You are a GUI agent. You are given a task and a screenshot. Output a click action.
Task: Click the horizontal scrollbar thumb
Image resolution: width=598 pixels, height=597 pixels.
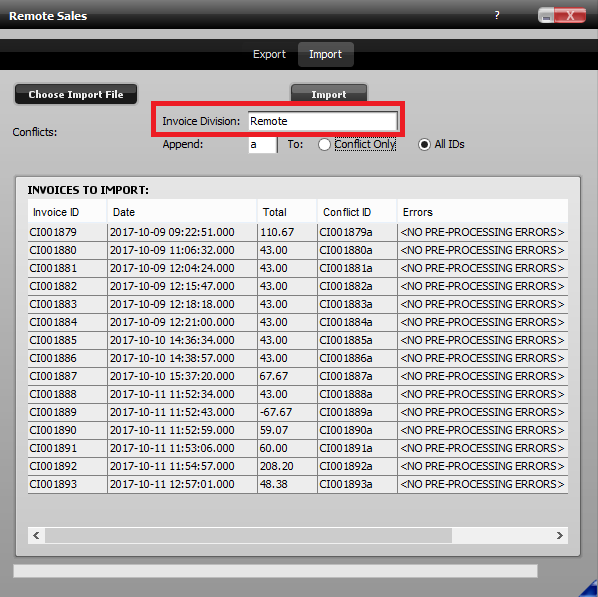point(248,535)
